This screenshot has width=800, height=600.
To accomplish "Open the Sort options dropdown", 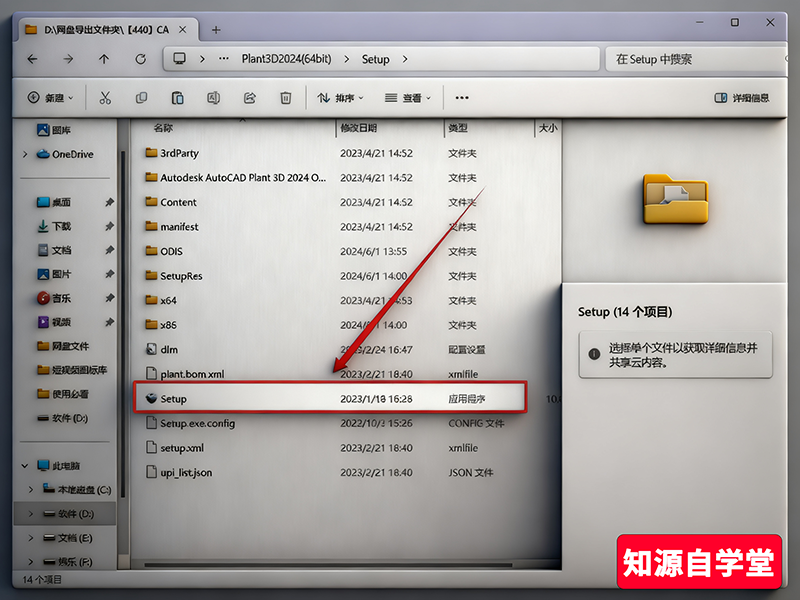I will (x=340, y=98).
